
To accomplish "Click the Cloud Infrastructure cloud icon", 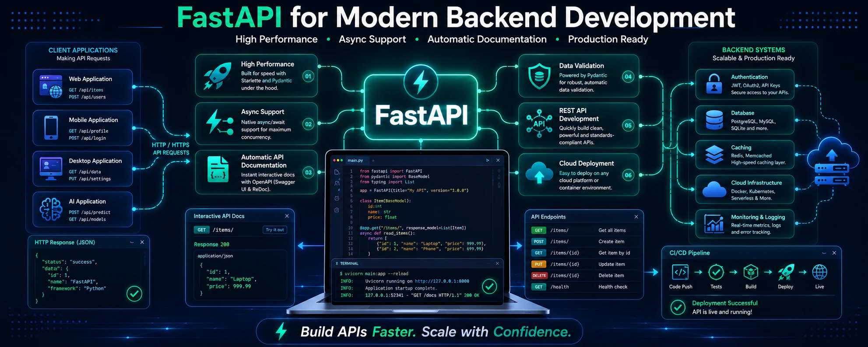I will click(x=714, y=189).
